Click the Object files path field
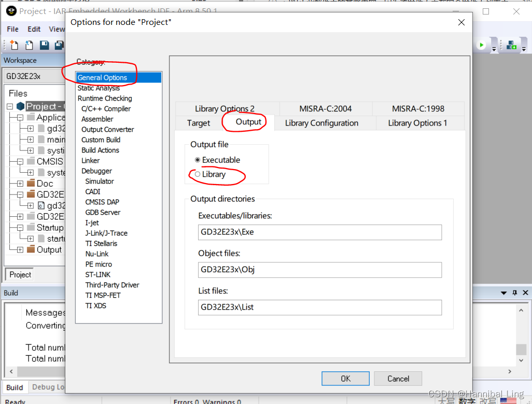The image size is (532, 404). point(319,270)
